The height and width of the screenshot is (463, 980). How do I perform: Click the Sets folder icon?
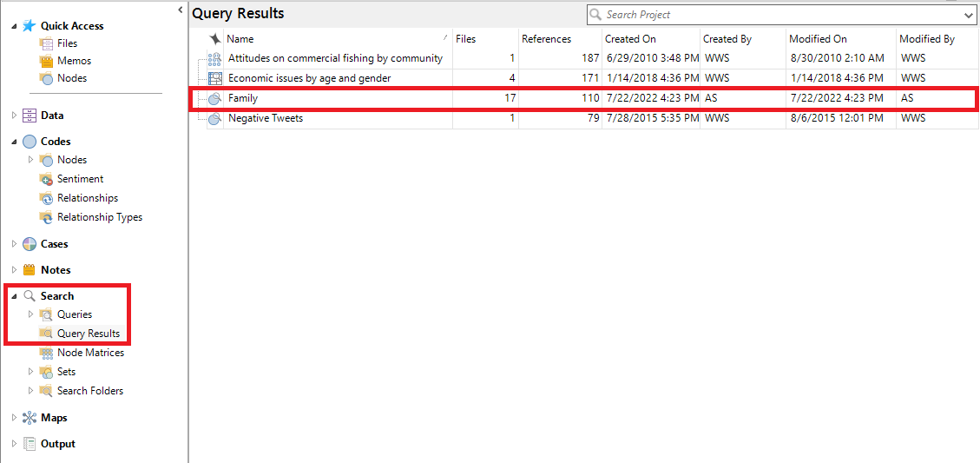pyautogui.click(x=46, y=372)
